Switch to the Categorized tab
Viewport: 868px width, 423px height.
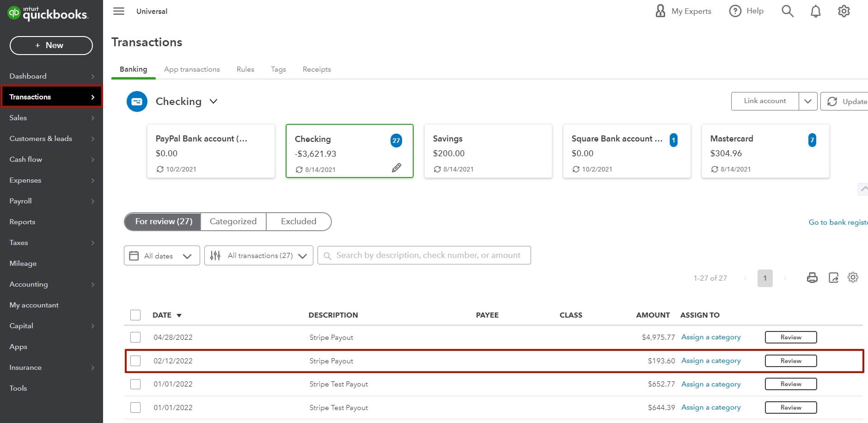pyautogui.click(x=233, y=221)
